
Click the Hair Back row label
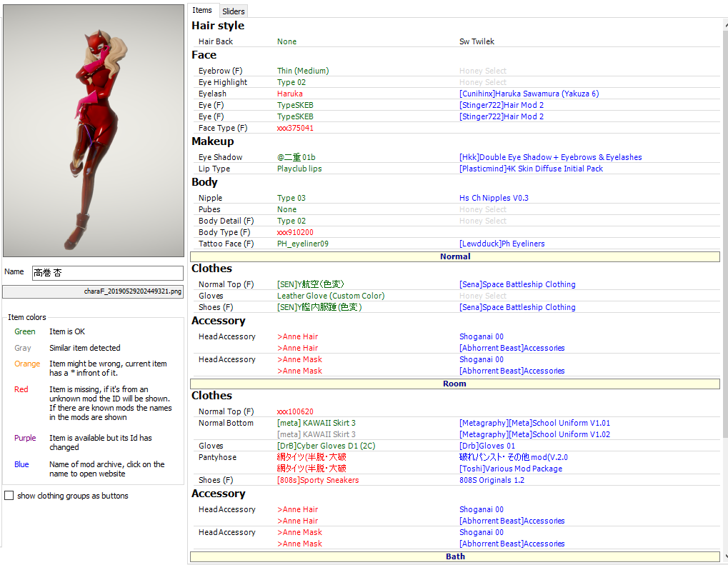[216, 41]
